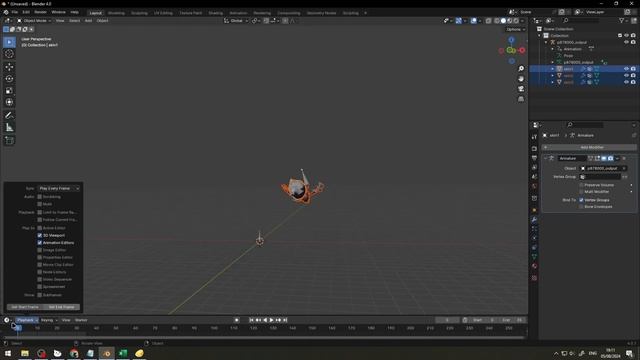
Task: Open the Edit menu
Action: click(x=26, y=13)
